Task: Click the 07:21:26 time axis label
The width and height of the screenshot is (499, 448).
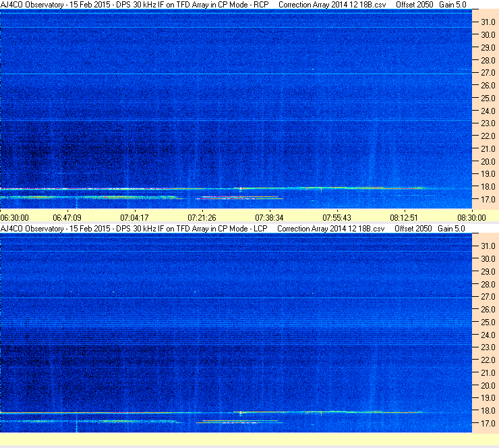Action: (x=202, y=218)
